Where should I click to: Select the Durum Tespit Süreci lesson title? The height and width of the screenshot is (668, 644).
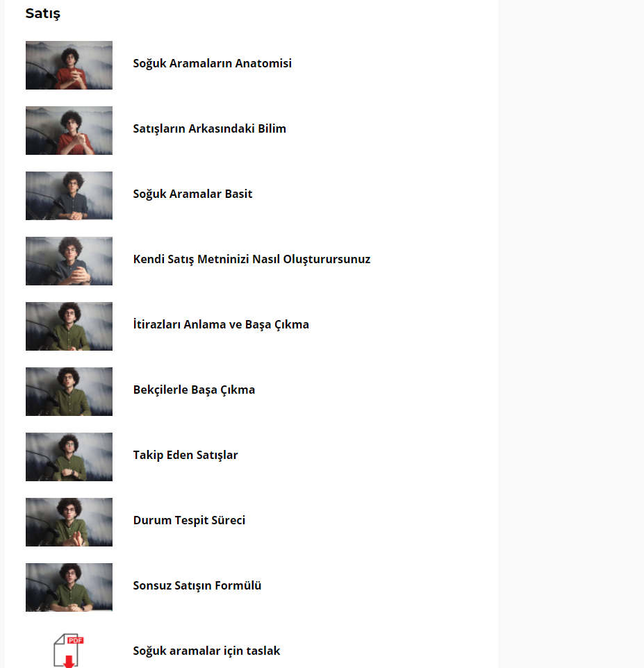(x=189, y=520)
